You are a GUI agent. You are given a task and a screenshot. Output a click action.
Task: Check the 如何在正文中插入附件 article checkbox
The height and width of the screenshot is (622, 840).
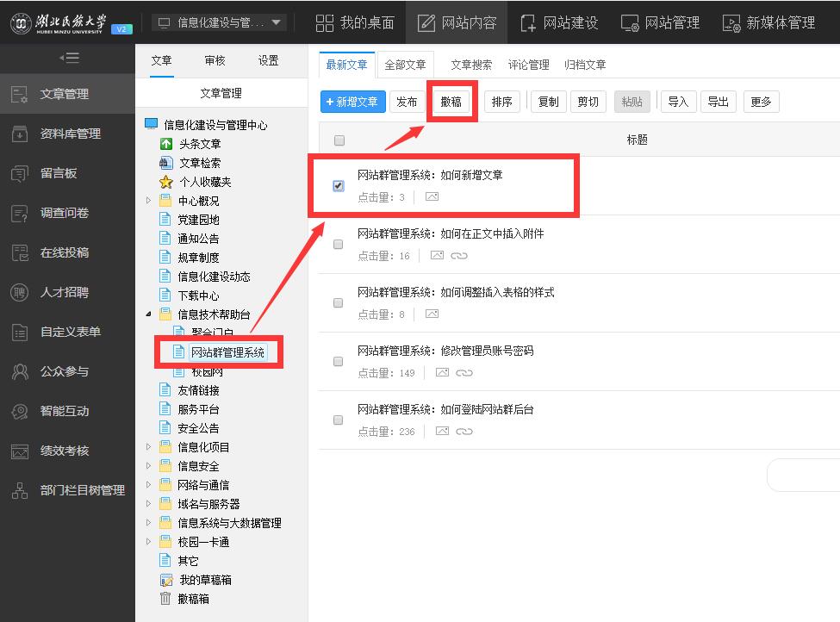pyautogui.click(x=339, y=244)
